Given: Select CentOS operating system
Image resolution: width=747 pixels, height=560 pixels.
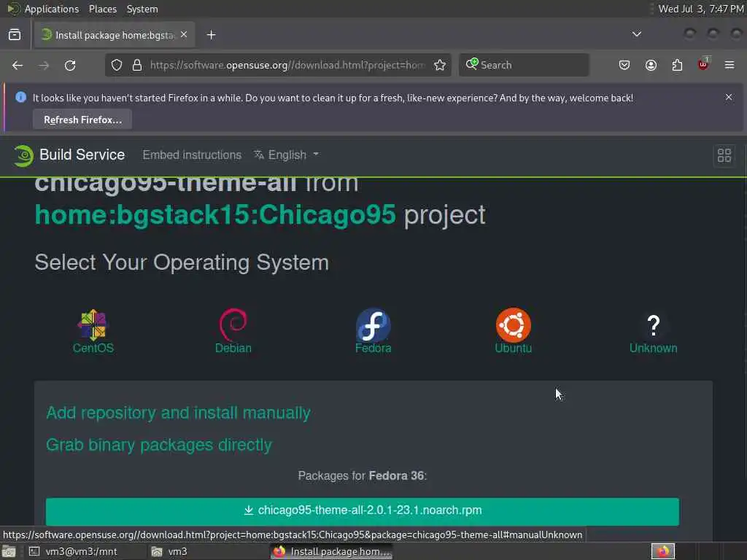Looking at the screenshot, I should point(93,332).
